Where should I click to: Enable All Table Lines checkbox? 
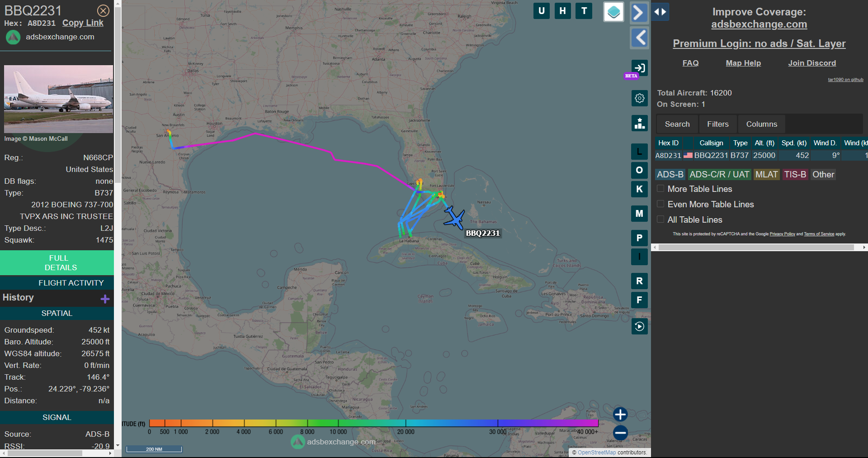[660, 219]
